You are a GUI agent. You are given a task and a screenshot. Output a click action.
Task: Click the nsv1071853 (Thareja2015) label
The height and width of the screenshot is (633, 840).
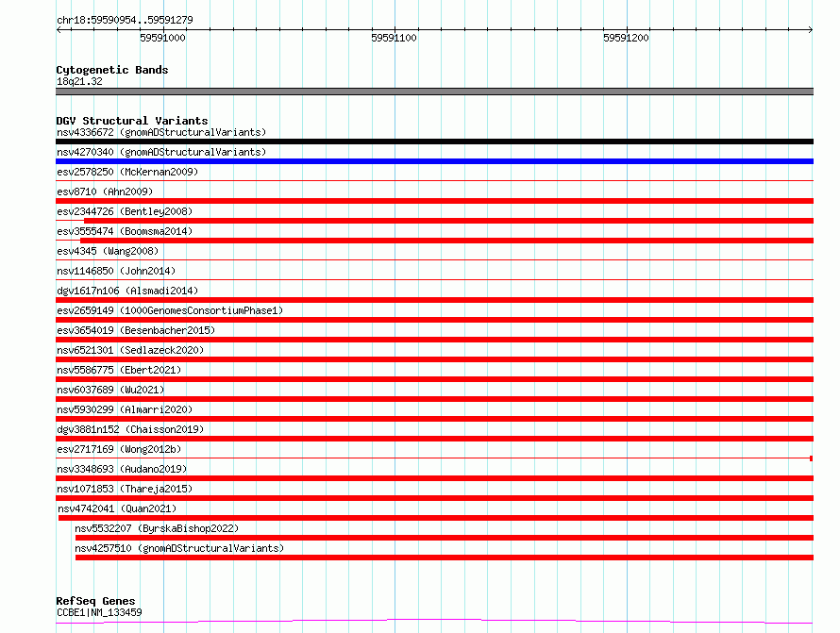point(125,489)
